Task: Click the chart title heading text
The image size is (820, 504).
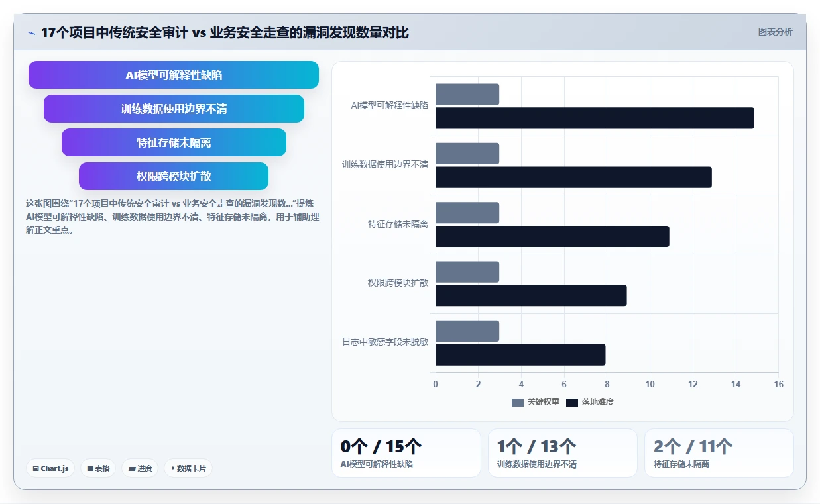Action: pyautogui.click(x=225, y=33)
